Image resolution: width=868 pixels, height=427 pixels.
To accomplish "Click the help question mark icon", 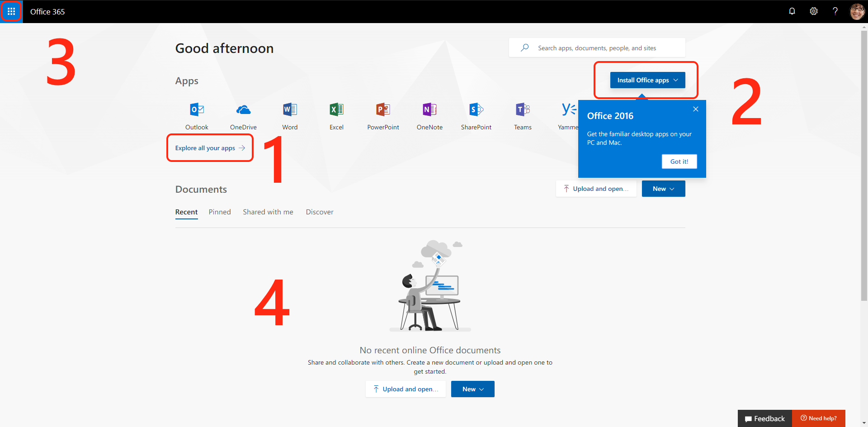I will (x=835, y=11).
